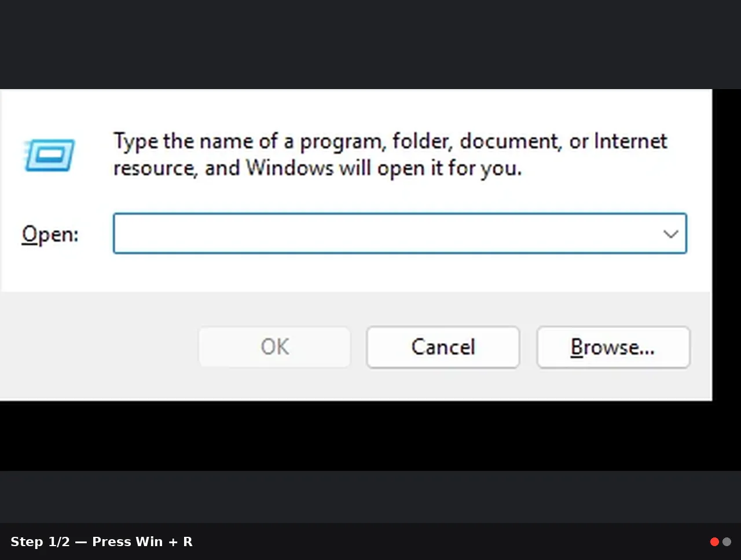The height and width of the screenshot is (560, 741).
Task: Expand the Open combo box chevron
Action: coord(670,234)
